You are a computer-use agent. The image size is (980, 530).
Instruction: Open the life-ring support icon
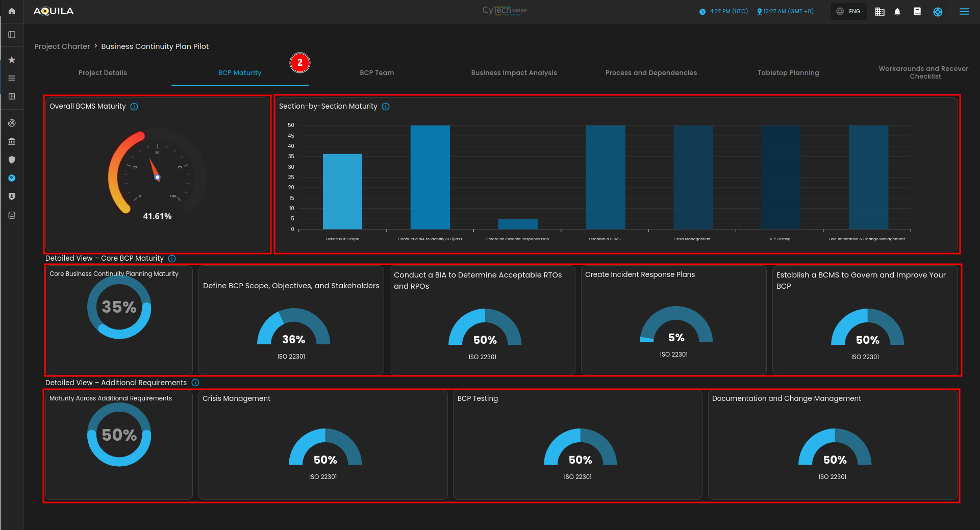click(938, 12)
